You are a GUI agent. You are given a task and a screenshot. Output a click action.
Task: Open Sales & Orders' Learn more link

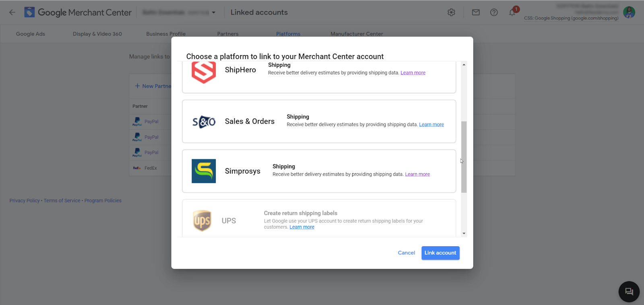(431, 125)
